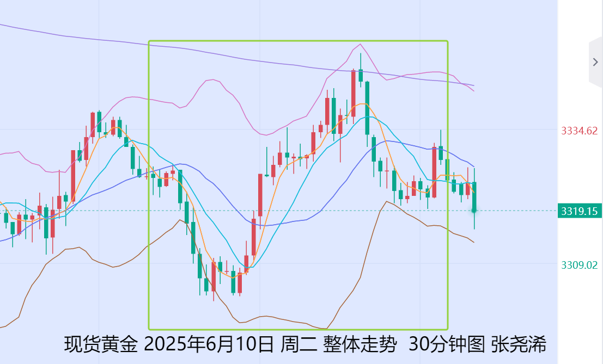Click the red 3334.62 price label

[x=579, y=131]
